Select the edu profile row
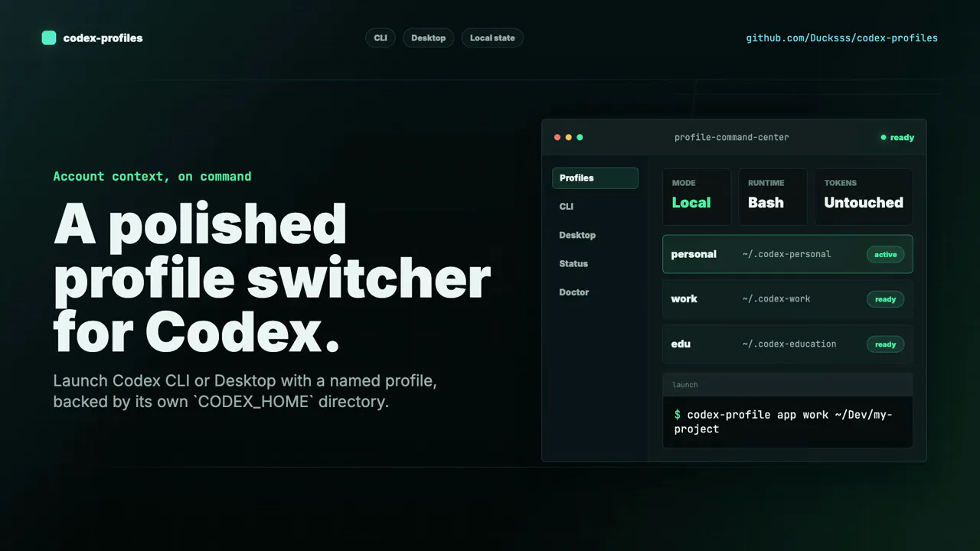 (788, 344)
